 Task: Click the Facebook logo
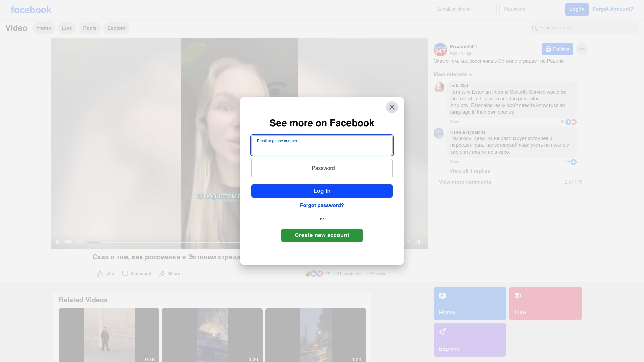tap(31, 10)
